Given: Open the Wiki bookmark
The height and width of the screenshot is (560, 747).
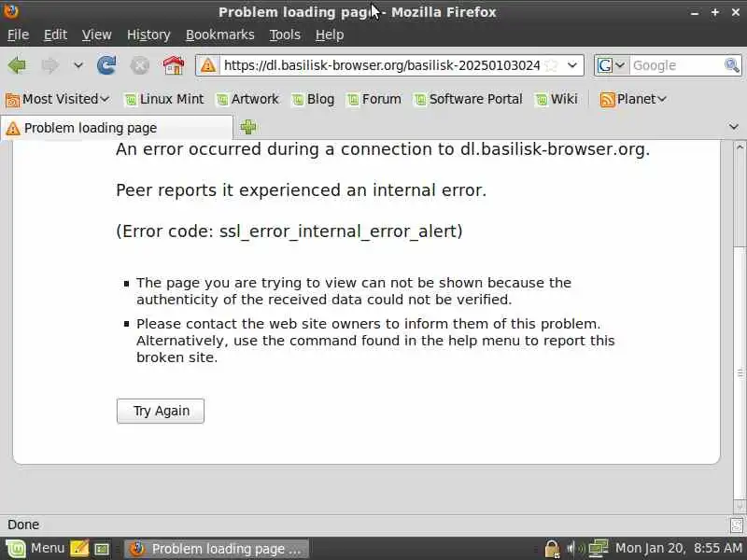Looking at the screenshot, I should pos(557,99).
